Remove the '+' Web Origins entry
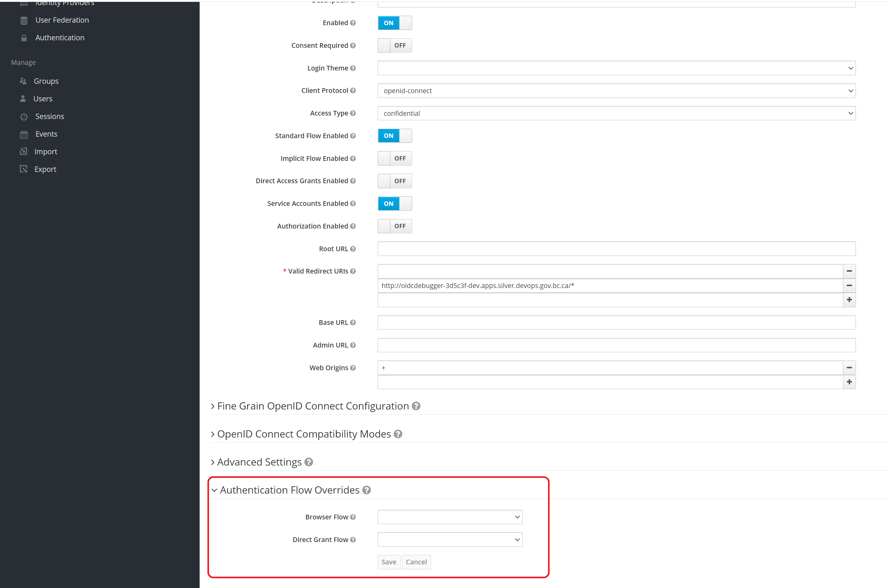This screenshot has width=888, height=588. pyautogui.click(x=849, y=368)
